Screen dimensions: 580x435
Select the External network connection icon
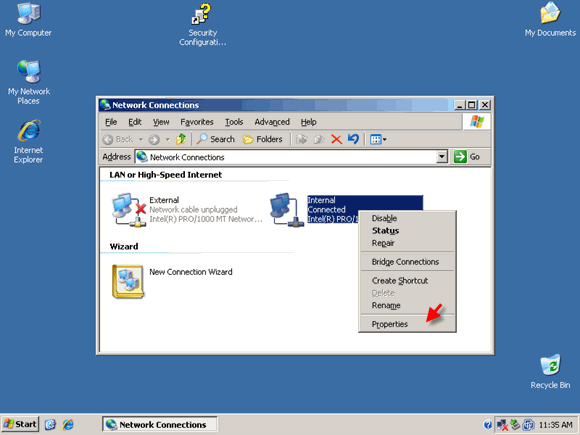tap(129, 210)
